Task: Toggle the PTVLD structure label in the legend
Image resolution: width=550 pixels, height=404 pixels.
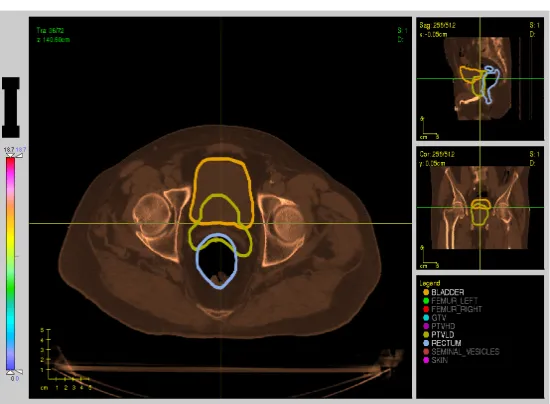Action: click(443, 335)
